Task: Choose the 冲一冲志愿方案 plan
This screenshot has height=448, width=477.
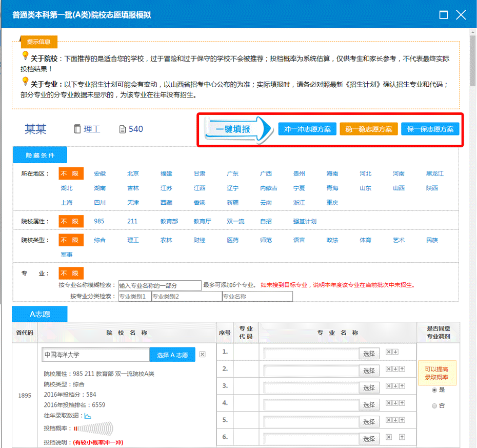Action: pyautogui.click(x=308, y=129)
